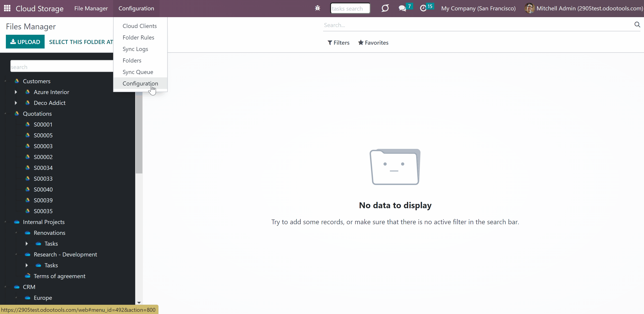Select Folders menu entry
Viewport: 644px width, 314px height.
click(132, 60)
